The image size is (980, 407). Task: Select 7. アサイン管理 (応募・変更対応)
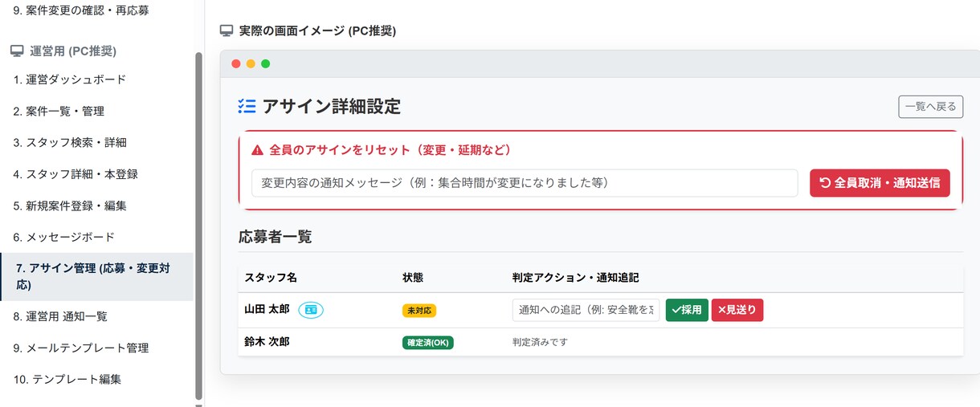(96, 277)
